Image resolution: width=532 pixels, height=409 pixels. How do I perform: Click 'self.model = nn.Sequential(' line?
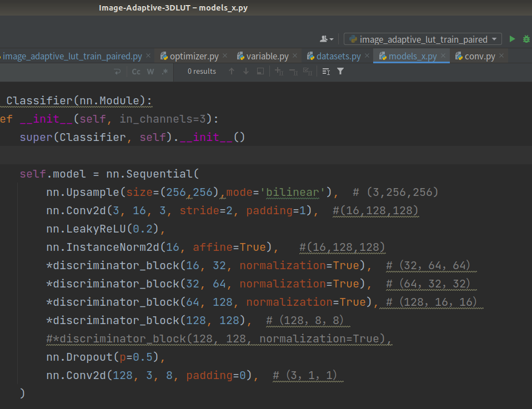click(x=109, y=174)
